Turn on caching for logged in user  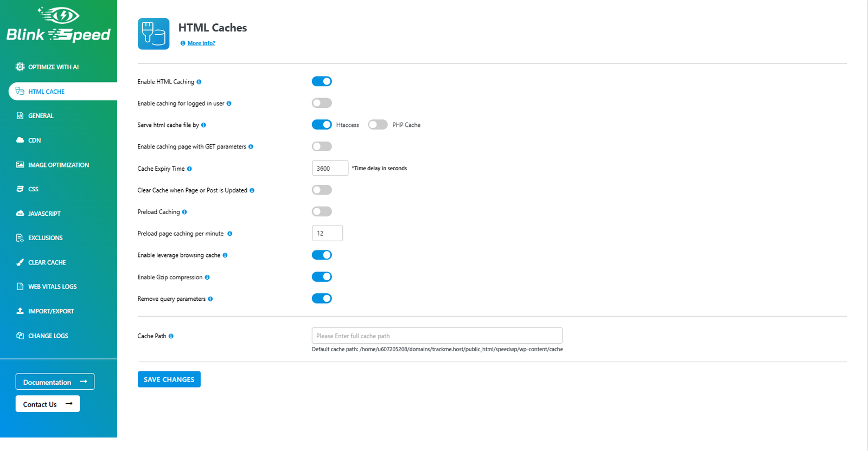[322, 103]
